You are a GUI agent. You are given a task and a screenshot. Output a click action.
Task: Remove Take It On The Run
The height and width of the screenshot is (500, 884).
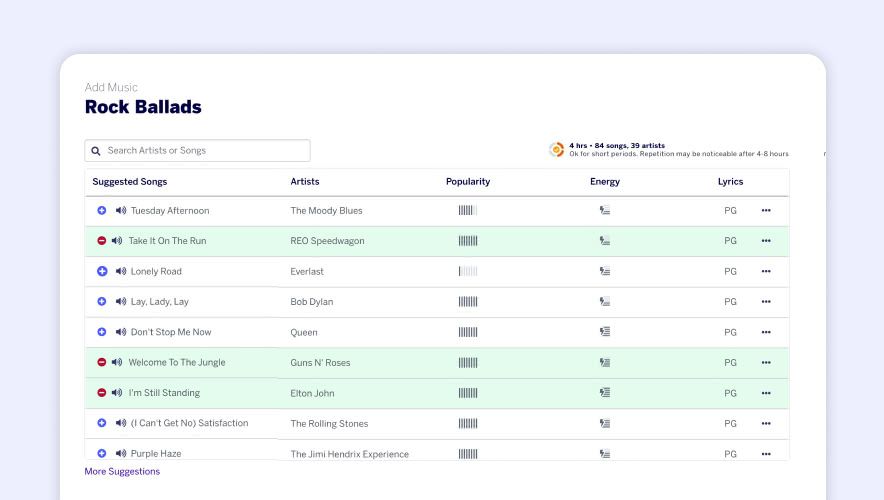pos(101,241)
